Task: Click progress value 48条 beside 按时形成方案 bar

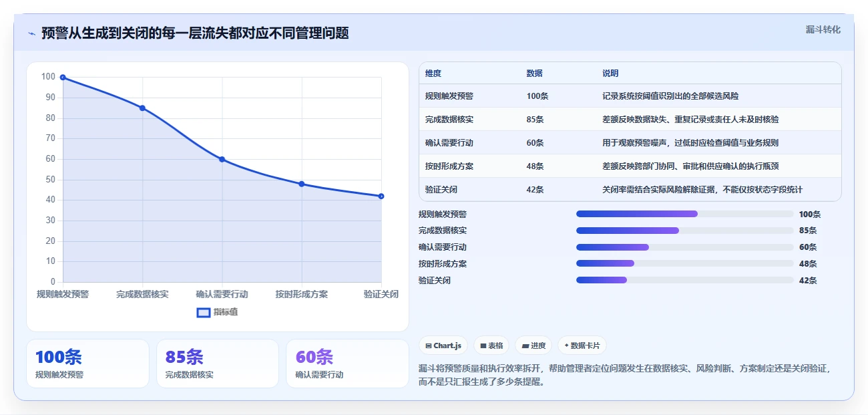Action: (808, 264)
